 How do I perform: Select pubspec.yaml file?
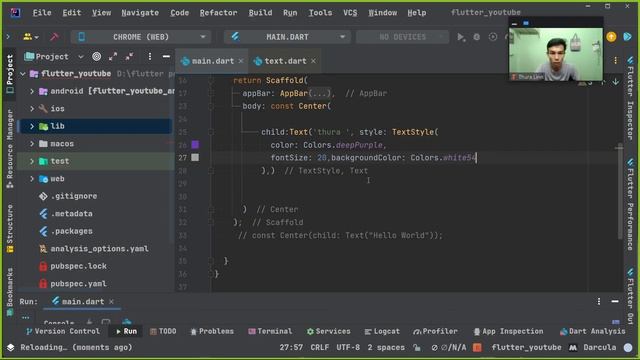coord(78,284)
